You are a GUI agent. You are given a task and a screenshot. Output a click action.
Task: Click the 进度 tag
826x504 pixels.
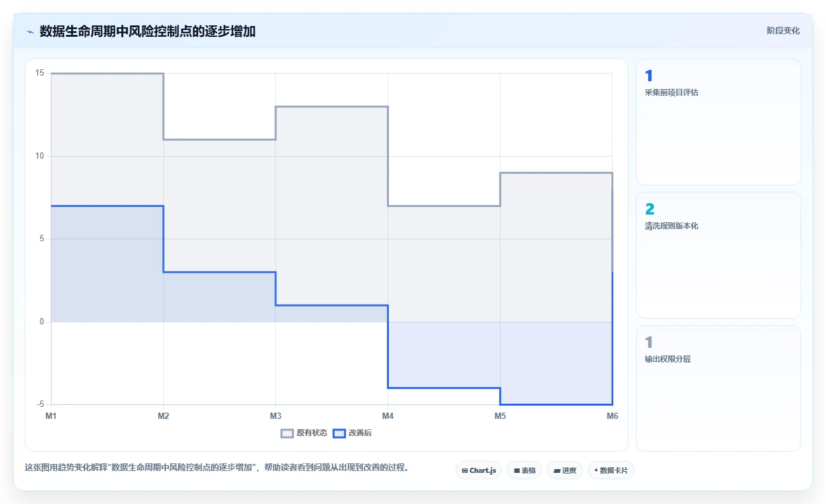click(x=565, y=470)
